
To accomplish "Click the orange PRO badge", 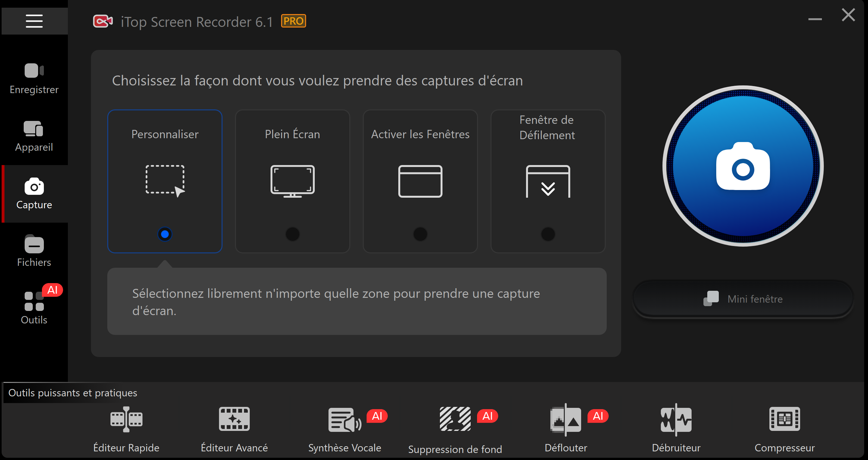I will 294,21.
